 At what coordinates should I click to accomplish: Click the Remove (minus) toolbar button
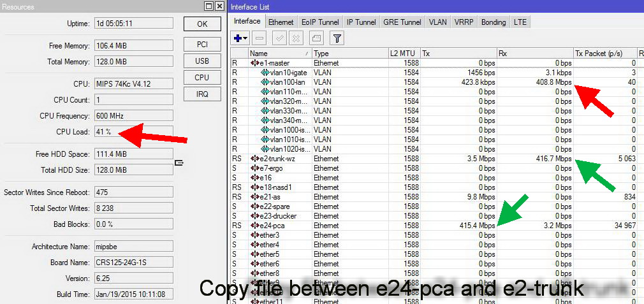(x=260, y=39)
